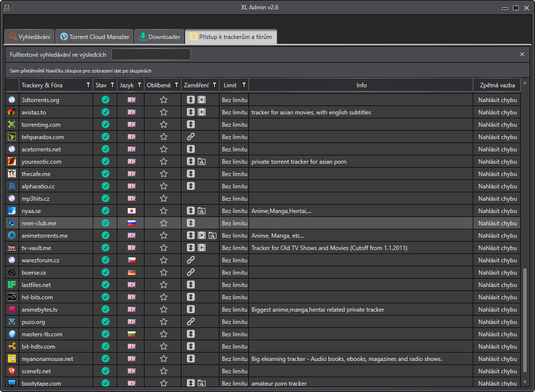The image size is (535, 392).
Task: Select Přístup k trackerům a fórům tab
Action: [231, 37]
